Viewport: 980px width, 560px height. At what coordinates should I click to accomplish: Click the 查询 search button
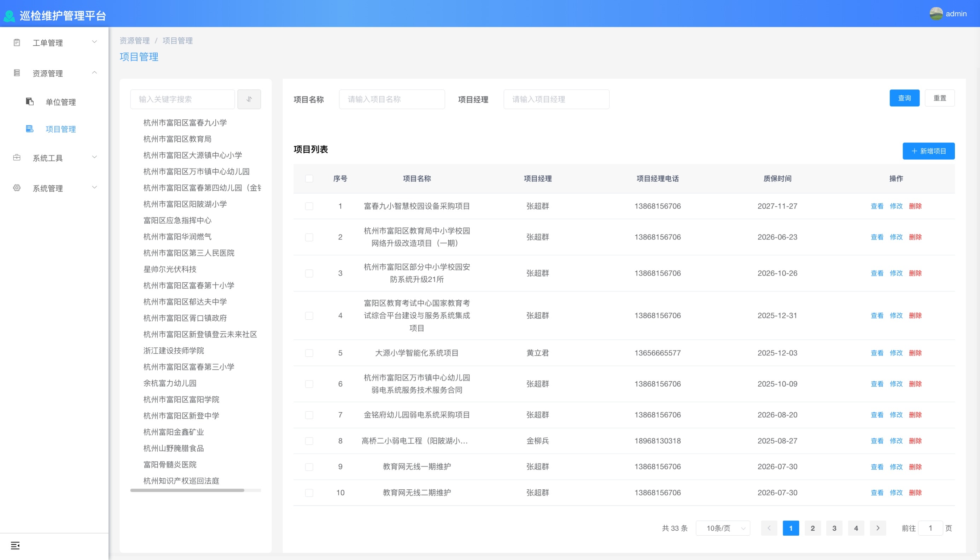click(904, 98)
